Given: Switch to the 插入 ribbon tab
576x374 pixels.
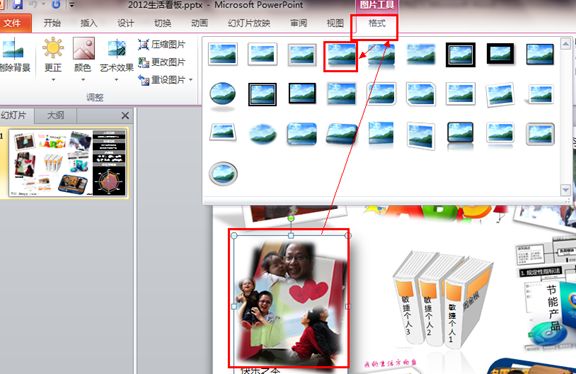Looking at the screenshot, I should pos(89,23).
